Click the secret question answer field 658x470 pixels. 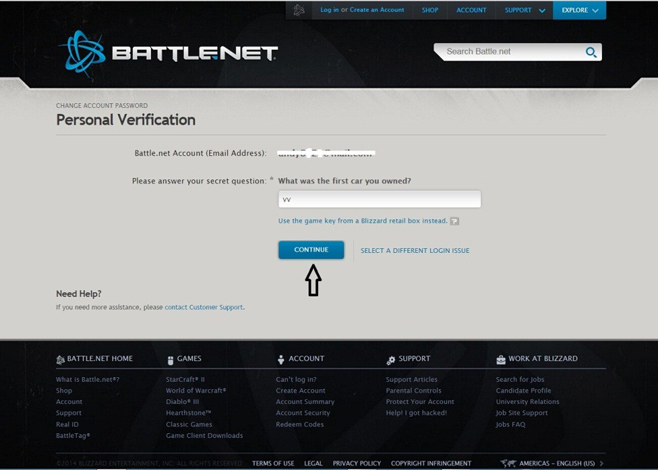(379, 199)
